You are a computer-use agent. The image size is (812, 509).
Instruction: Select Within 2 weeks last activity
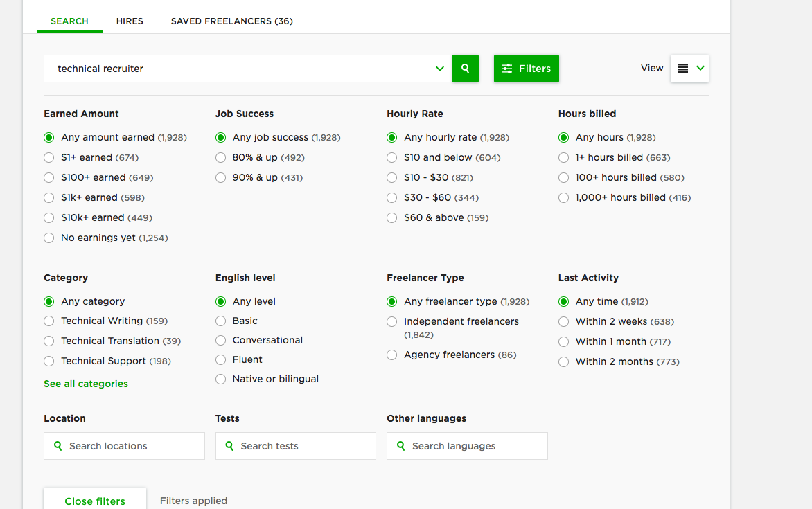pos(563,322)
